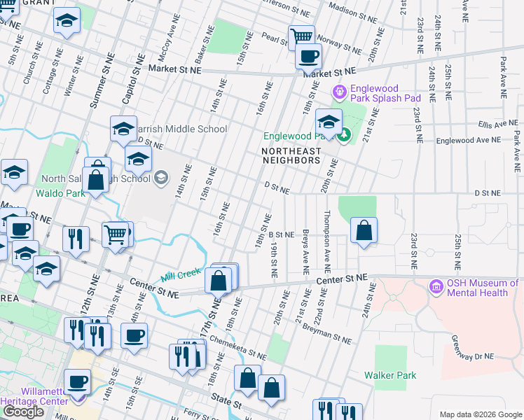This screenshot has width=524, height=420.
Task: Click the NORTHEAST NEIGHBORS neighborhood label
Action: [291, 156]
